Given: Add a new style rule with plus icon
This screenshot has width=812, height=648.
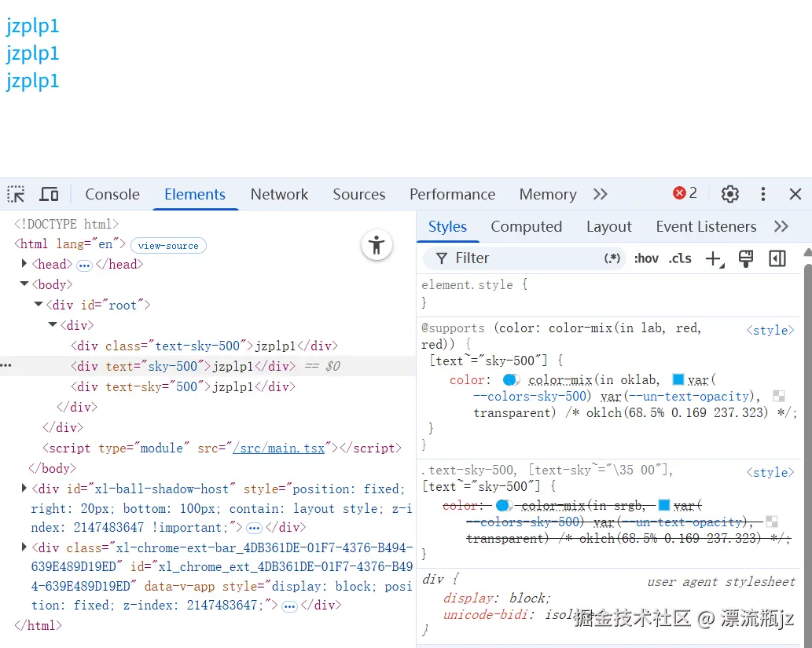Looking at the screenshot, I should coord(715,258).
